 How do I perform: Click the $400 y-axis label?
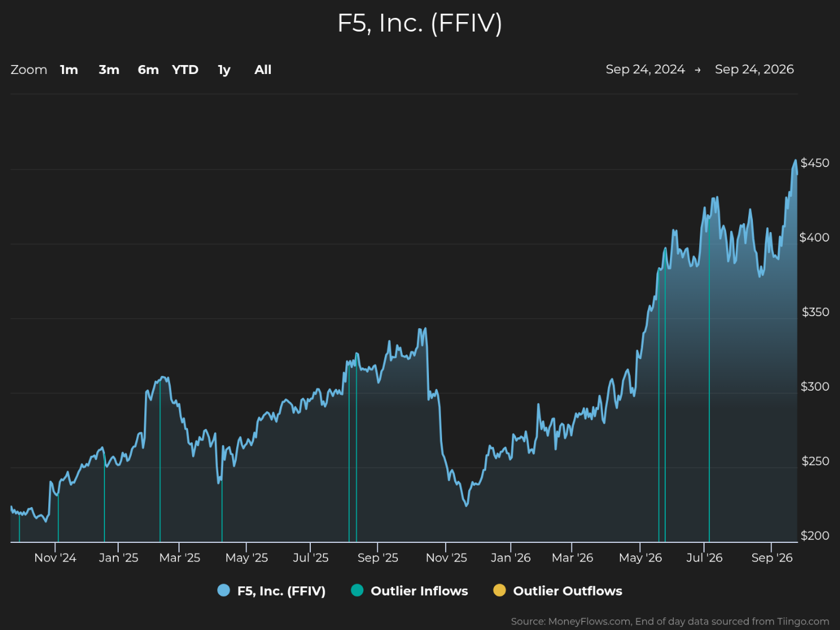[x=814, y=237]
